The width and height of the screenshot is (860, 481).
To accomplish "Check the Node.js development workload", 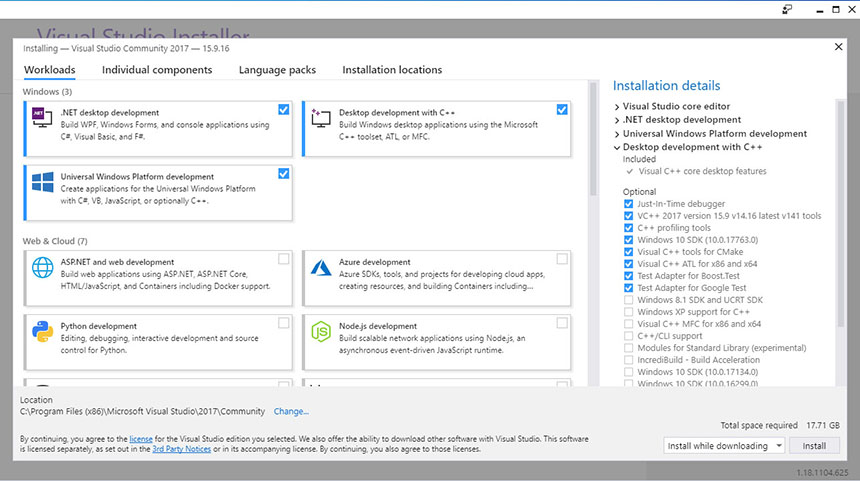I will pyautogui.click(x=562, y=323).
